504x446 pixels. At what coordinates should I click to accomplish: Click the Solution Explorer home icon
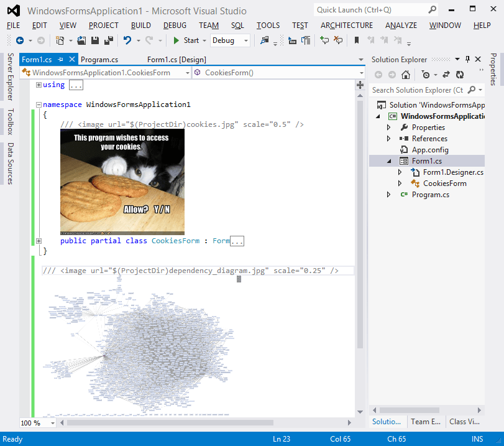[x=406, y=75]
